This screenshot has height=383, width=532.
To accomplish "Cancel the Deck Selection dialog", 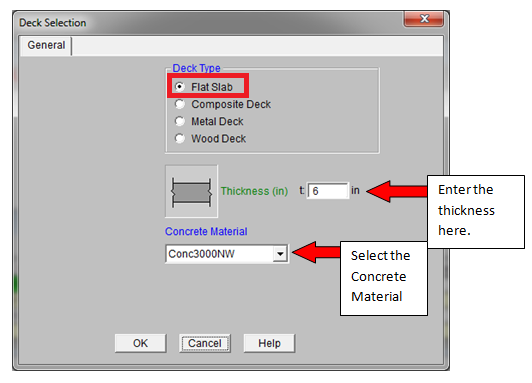I will (205, 343).
